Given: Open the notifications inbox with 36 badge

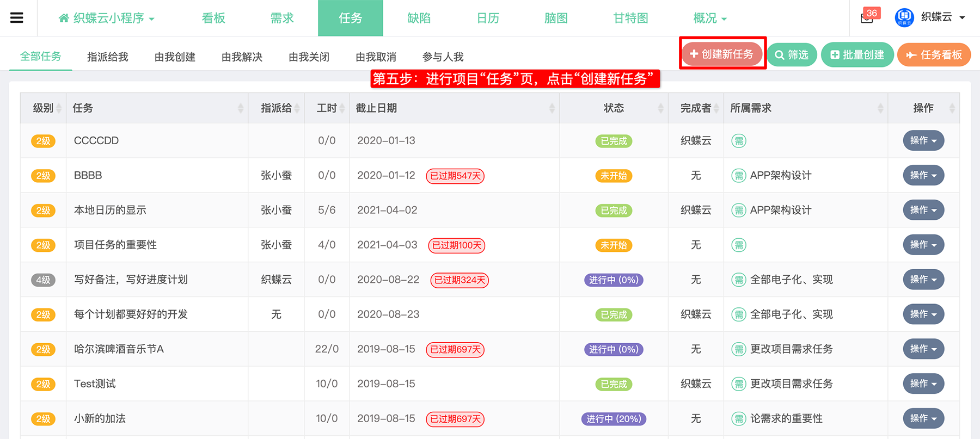Looking at the screenshot, I should 867,18.
